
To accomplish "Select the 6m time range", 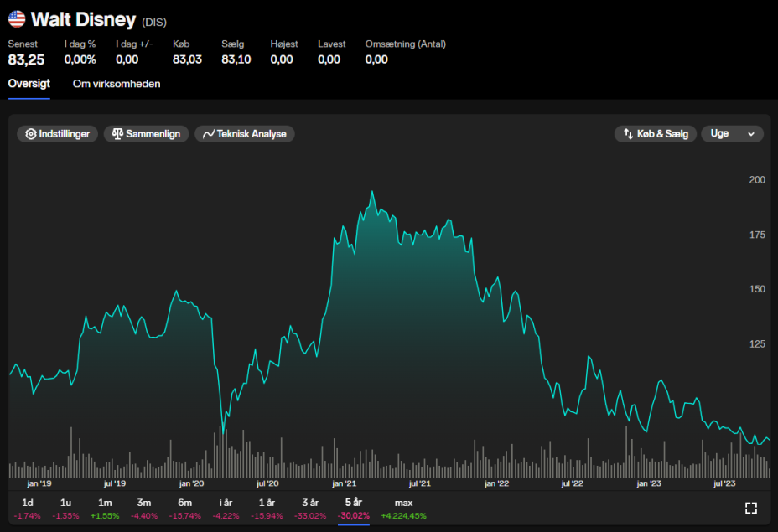I will point(185,509).
